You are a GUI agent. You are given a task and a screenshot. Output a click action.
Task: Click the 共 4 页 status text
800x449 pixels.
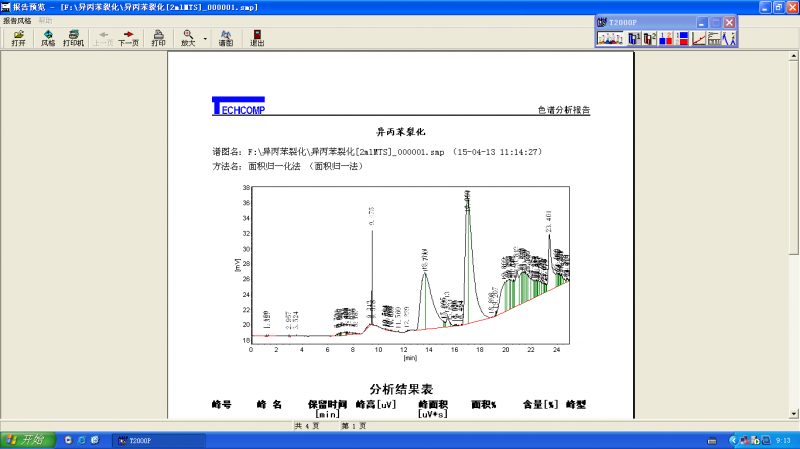[x=307, y=426]
